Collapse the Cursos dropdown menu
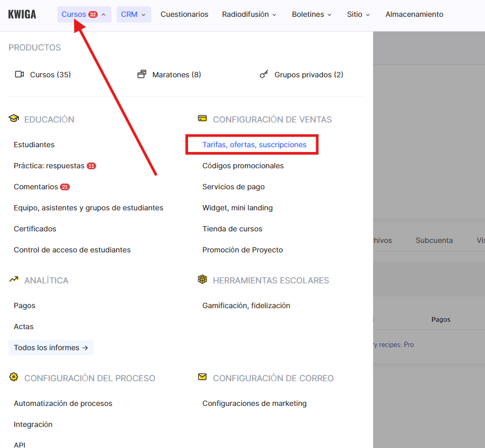 click(84, 14)
